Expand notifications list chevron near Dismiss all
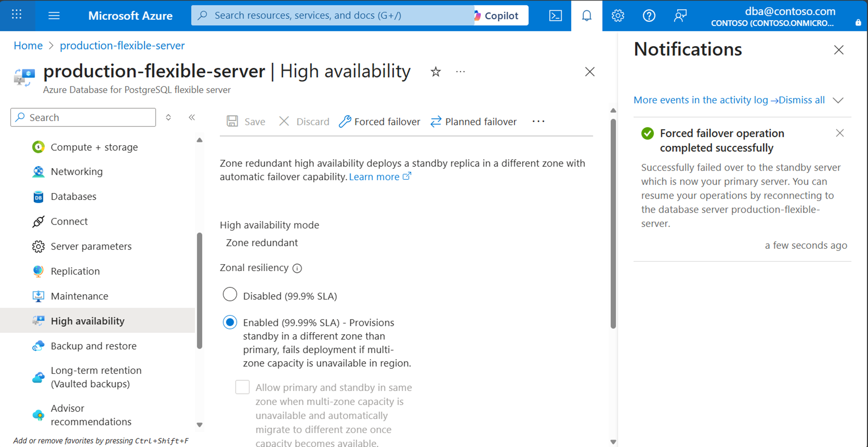The height and width of the screenshot is (447, 868). (x=838, y=100)
